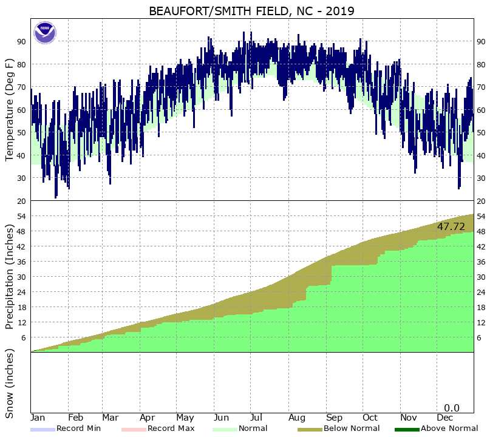Click the Apr month label
The width and height of the screenshot is (504, 437).
[147, 418]
